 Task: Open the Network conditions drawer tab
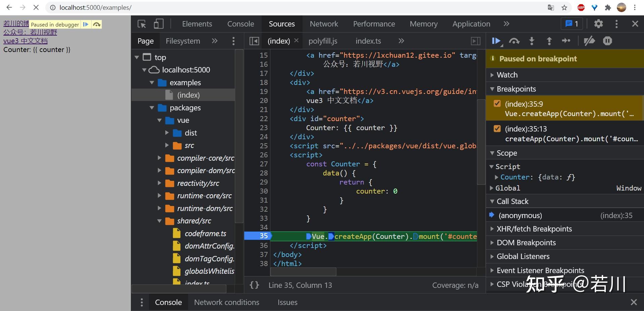[227, 302]
